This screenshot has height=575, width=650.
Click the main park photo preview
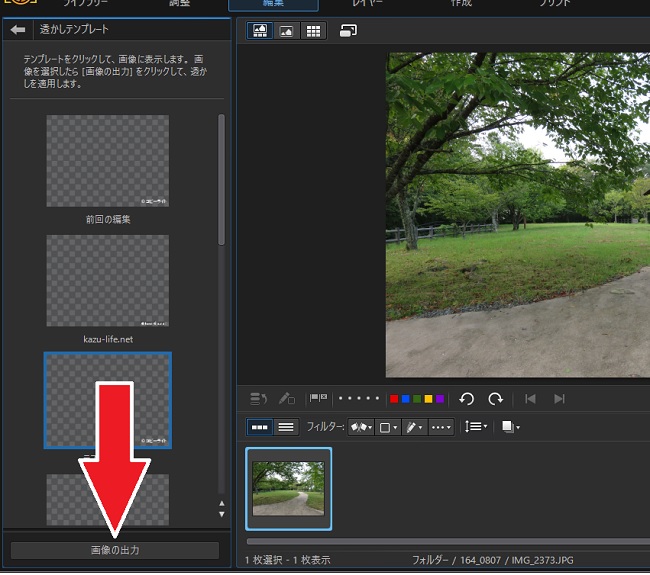[x=518, y=215]
